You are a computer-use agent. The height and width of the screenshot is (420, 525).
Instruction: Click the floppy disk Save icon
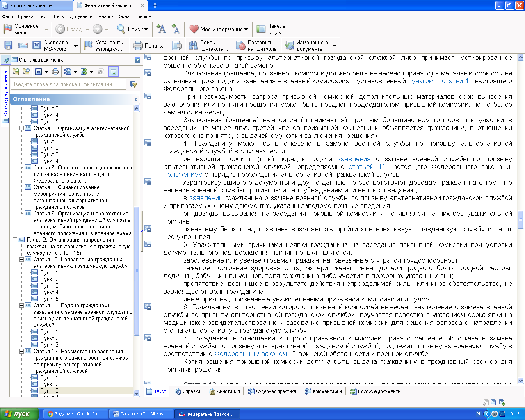click(8, 46)
